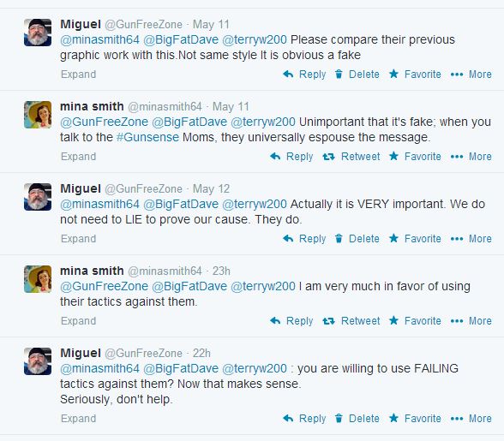The height and width of the screenshot is (441, 504).
Task: Retweet mina smith's 23h tweet
Action: tap(351, 321)
